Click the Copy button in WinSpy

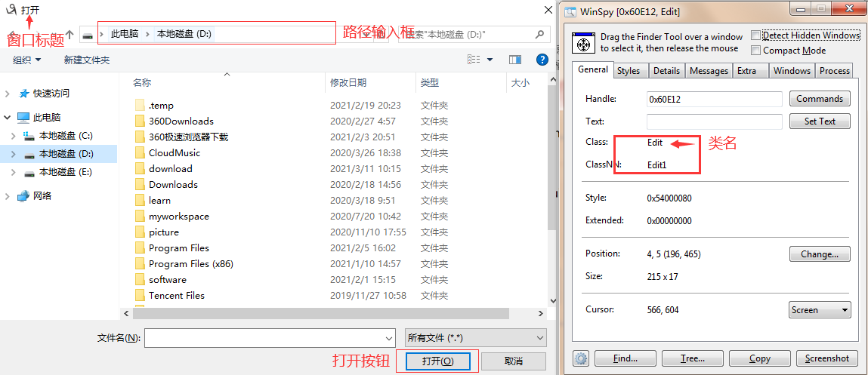[759, 358]
